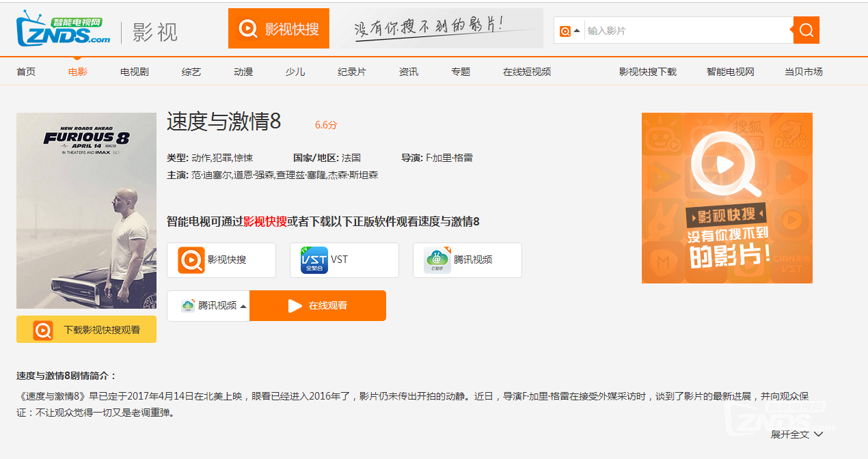
Task: Click the movie title 速度与激情8
Action: [x=224, y=122]
